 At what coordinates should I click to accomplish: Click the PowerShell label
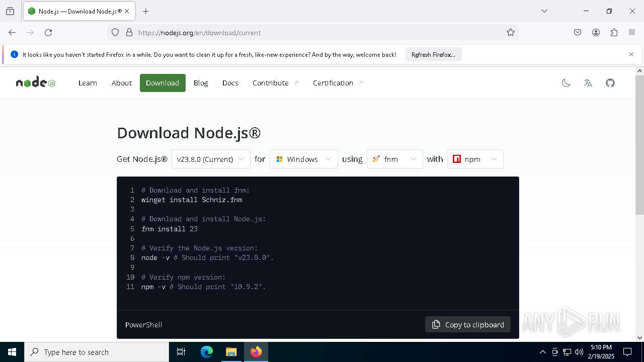click(x=143, y=325)
